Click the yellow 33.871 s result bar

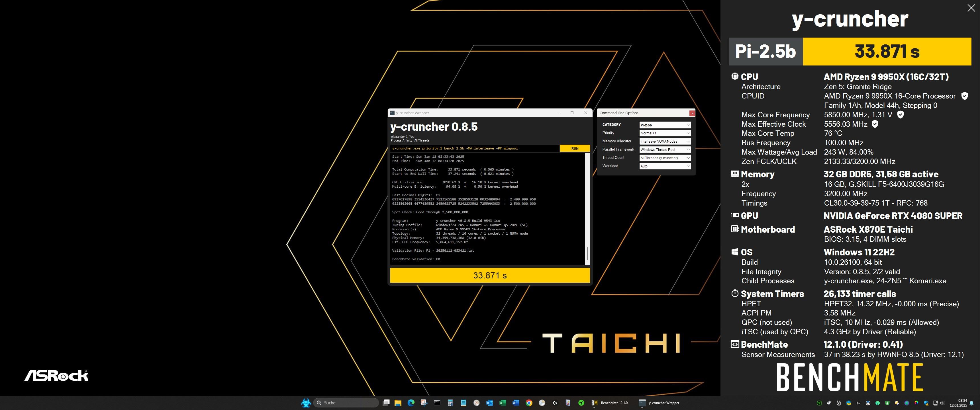(490, 275)
